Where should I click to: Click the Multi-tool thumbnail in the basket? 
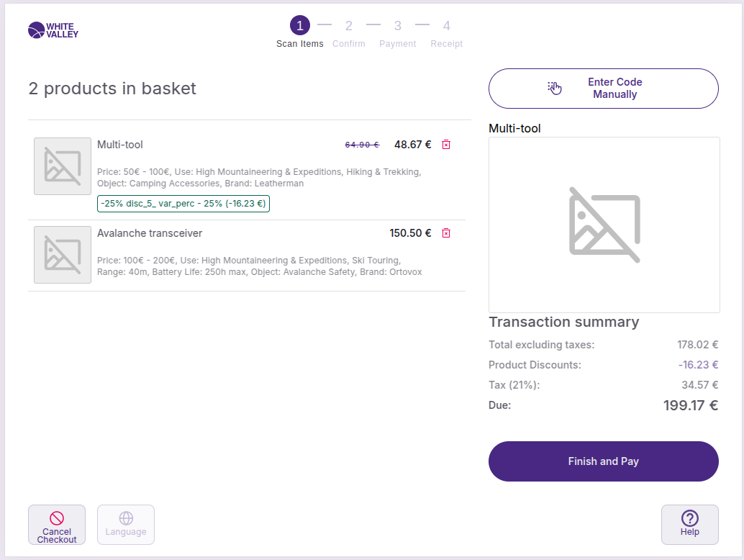63,166
